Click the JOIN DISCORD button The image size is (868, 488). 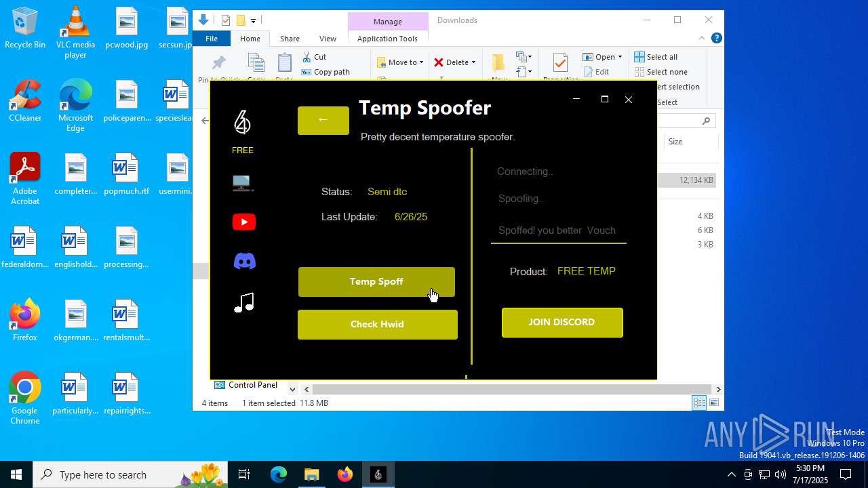tap(562, 323)
